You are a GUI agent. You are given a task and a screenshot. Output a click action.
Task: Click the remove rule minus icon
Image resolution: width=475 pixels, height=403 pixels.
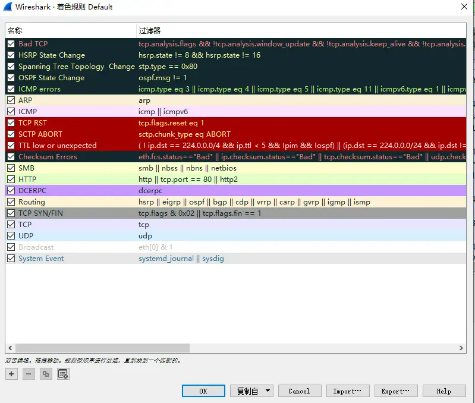(x=29, y=374)
